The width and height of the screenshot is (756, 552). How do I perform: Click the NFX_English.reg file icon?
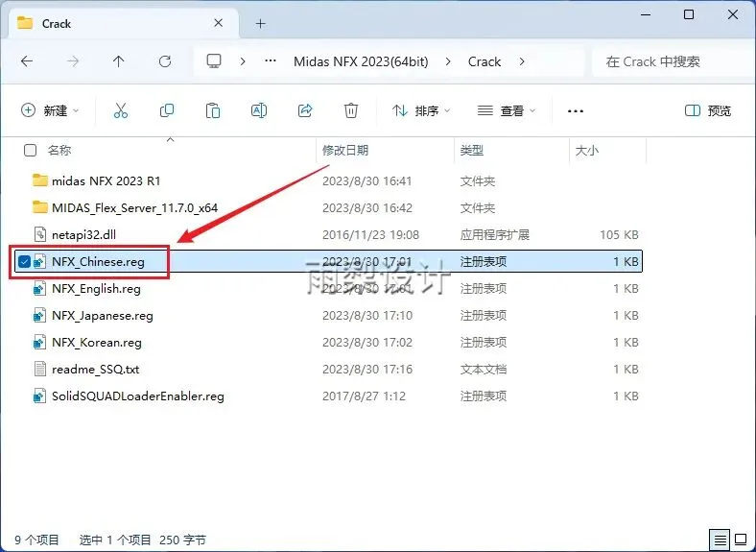[x=39, y=289]
